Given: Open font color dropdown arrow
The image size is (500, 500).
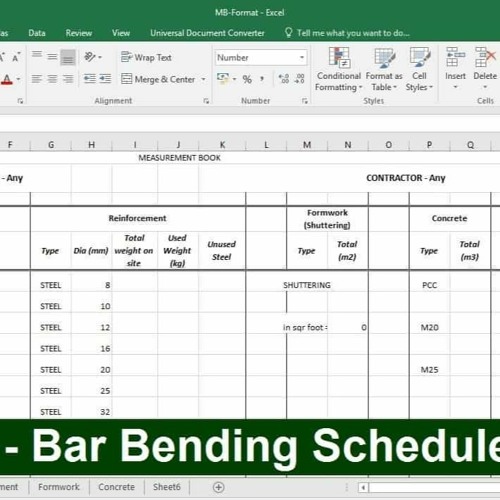Looking at the screenshot, I should click(18, 79).
